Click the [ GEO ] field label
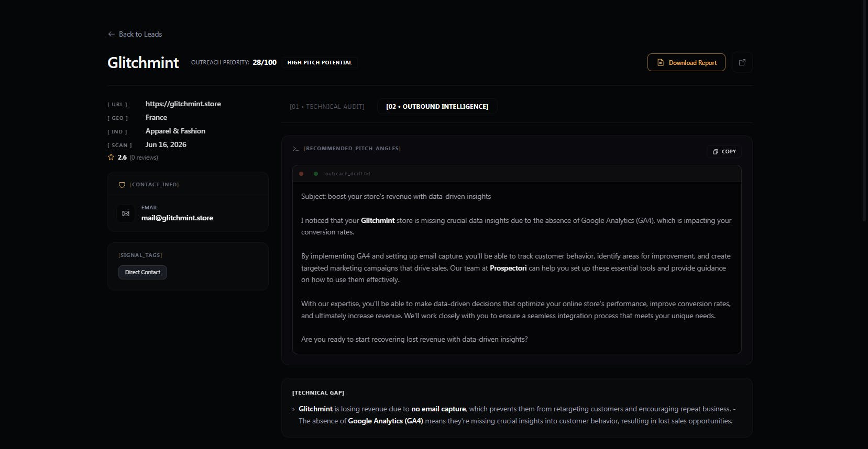868x449 pixels. (x=118, y=118)
